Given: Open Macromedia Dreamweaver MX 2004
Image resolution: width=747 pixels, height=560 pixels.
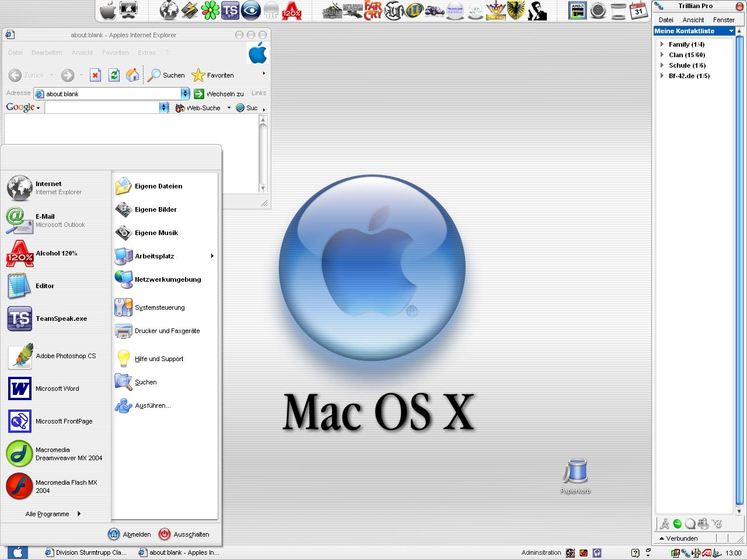Looking at the screenshot, I should [x=55, y=454].
